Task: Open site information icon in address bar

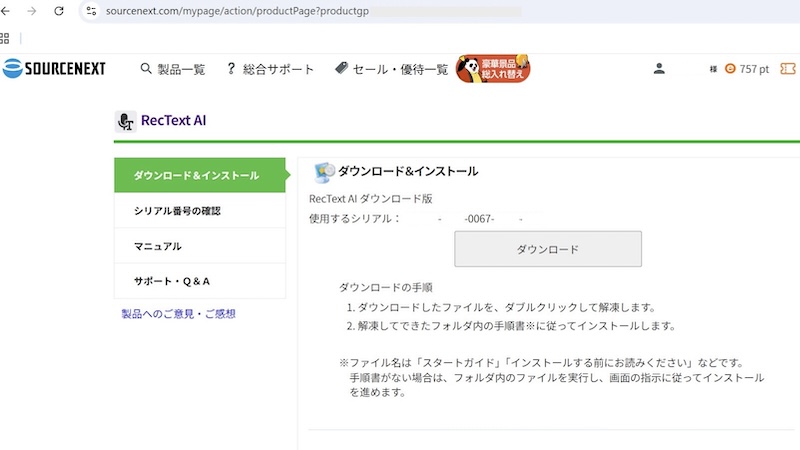Action: coord(91,11)
